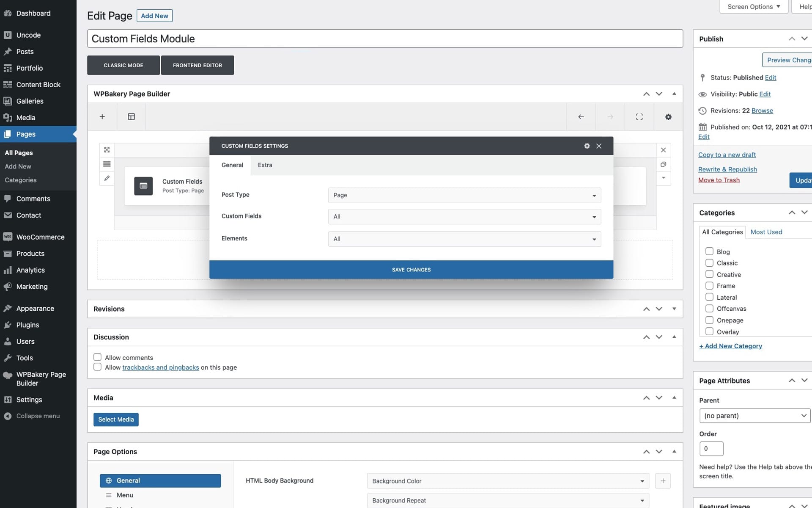The height and width of the screenshot is (508, 812).
Task: Open Content Block in the sidebar
Action: [38, 85]
